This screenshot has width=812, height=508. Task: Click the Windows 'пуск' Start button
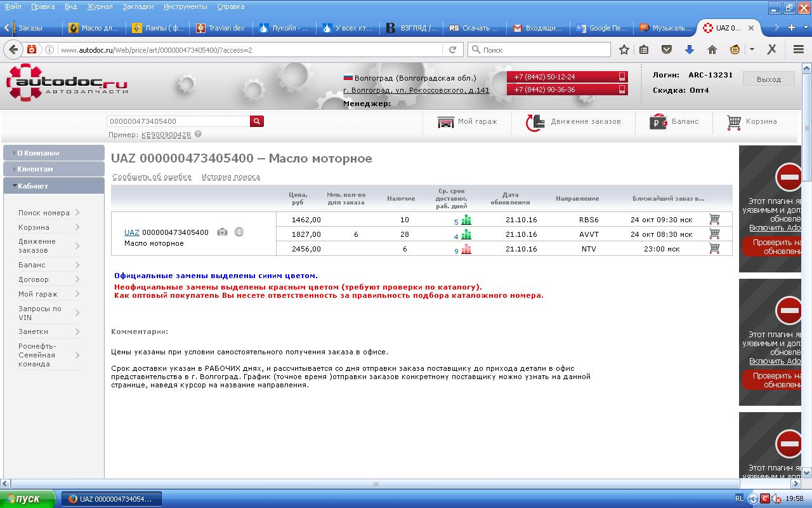[x=28, y=499]
